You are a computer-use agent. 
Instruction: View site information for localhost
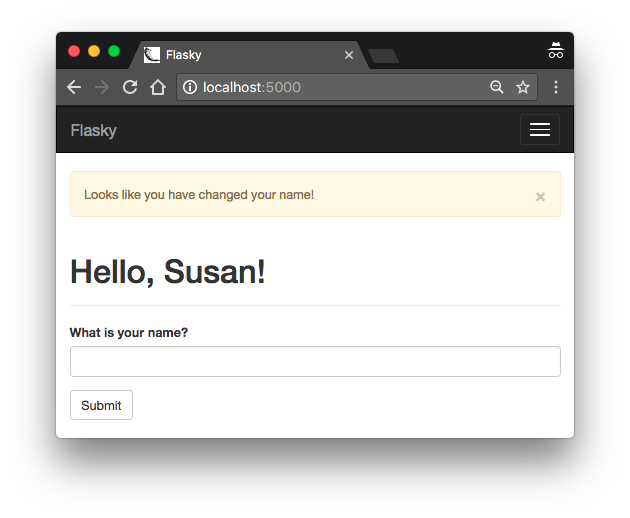(x=190, y=87)
